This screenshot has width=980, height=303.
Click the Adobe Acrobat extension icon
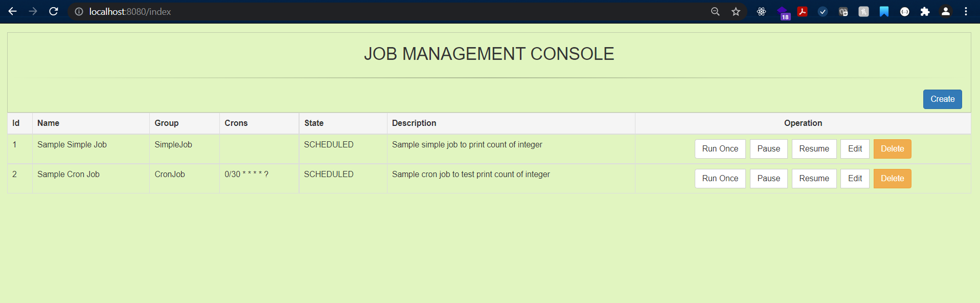click(803, 11)
